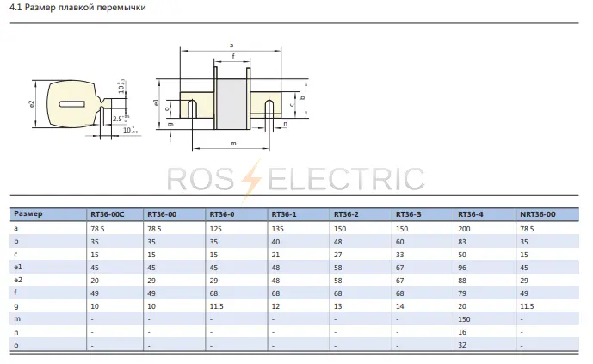Click value 50 in row c
The image size is (593, 364).
(462, 255)
